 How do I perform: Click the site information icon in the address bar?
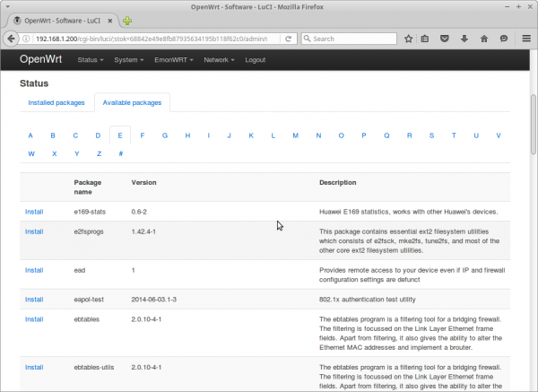[x=26, y=39]
